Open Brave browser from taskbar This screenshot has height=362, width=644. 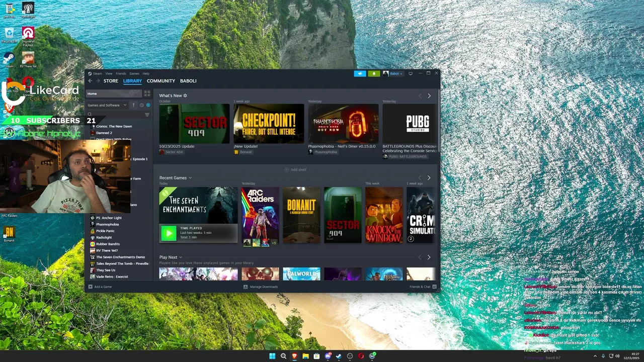point(294,356)
